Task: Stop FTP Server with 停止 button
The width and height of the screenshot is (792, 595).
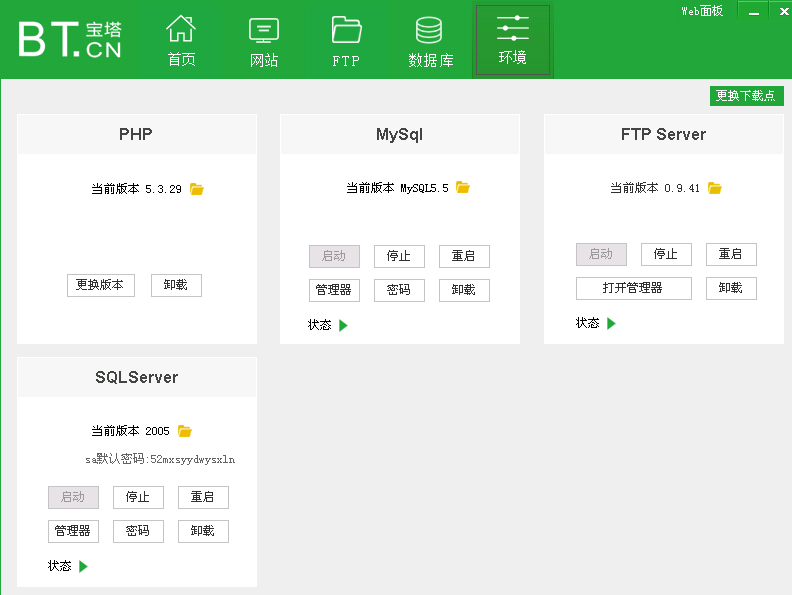Action: [x=666, y=254]
